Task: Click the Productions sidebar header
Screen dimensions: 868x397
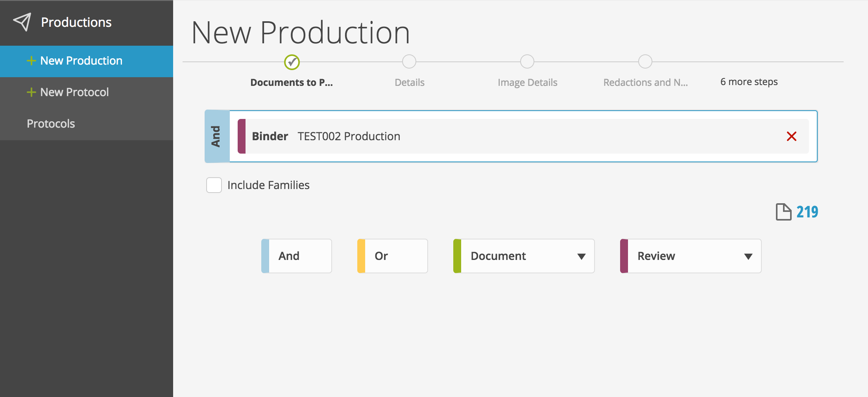Action: 87,22
